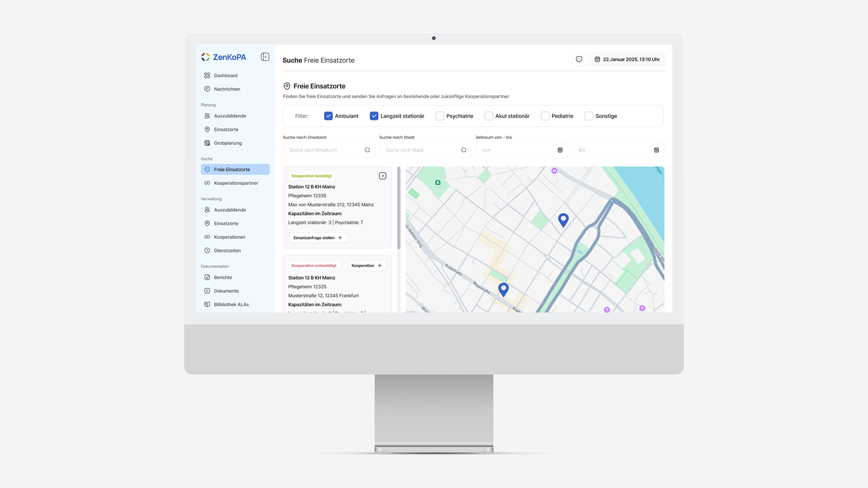868x488 pixels.
Task: Click the Nachrichten speech bubble icon
Action: point(207,89)
